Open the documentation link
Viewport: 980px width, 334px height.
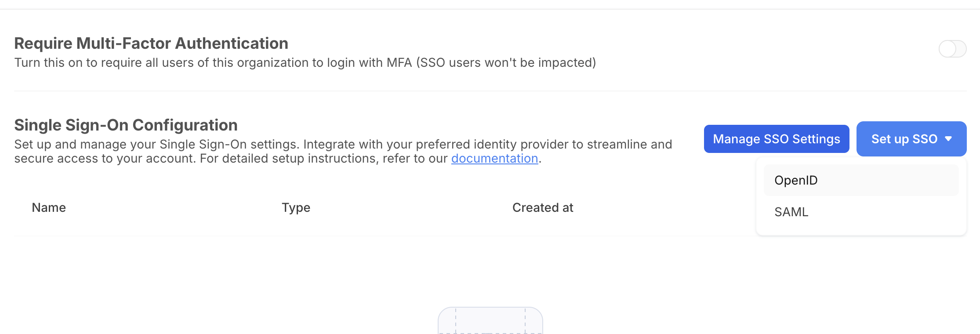tap(494, 158)
